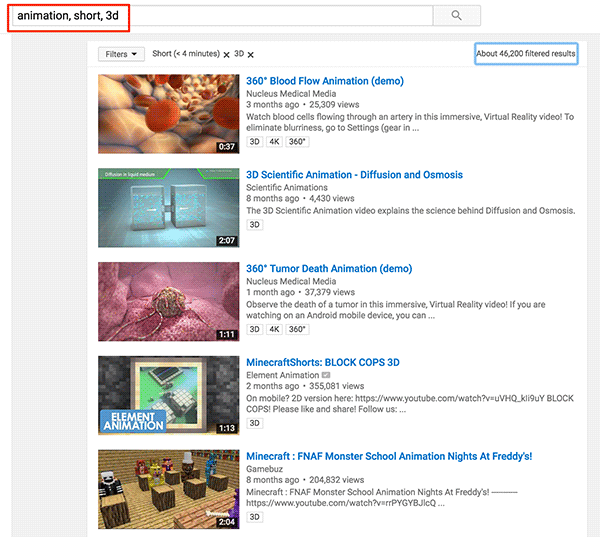Remove the Short (< 4 minutes) filter
Image resolution: width=600 pixels, height=537 pixels.
click(226, 55)
